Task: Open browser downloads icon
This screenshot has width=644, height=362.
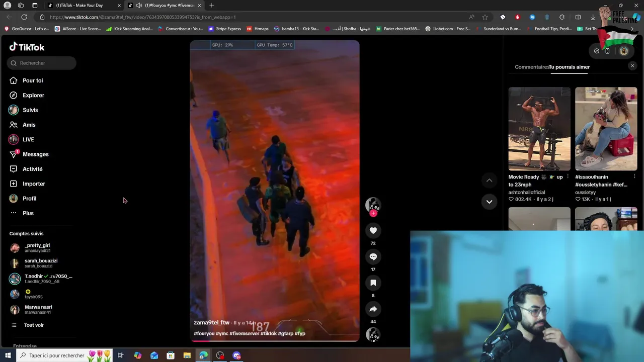Action: click(593, 17)
